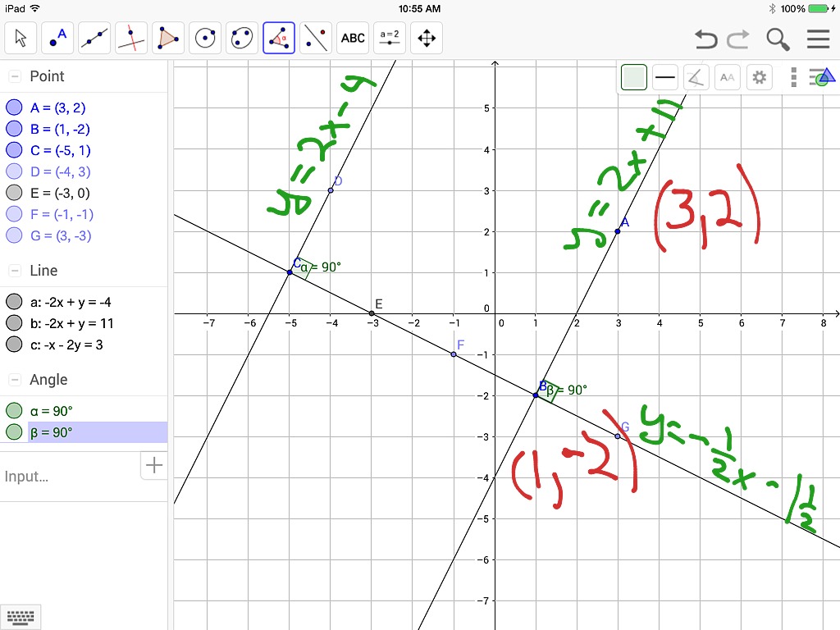Collapse the Point section
This screenshot has height=630, width=840.
pos(15,76)
